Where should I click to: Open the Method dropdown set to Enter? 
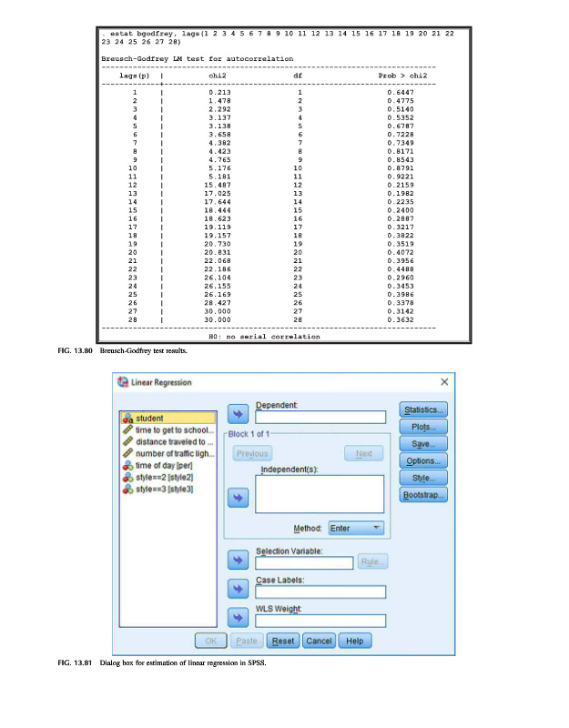tap(357, 529)
